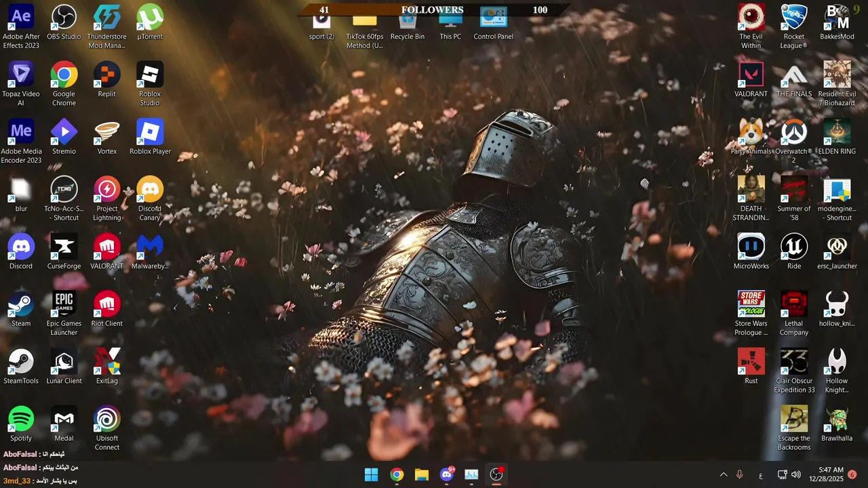Open Lunar Client desktop icon
Image resolution: width=868 pixels, height=488 pixels.
(64, 367)
